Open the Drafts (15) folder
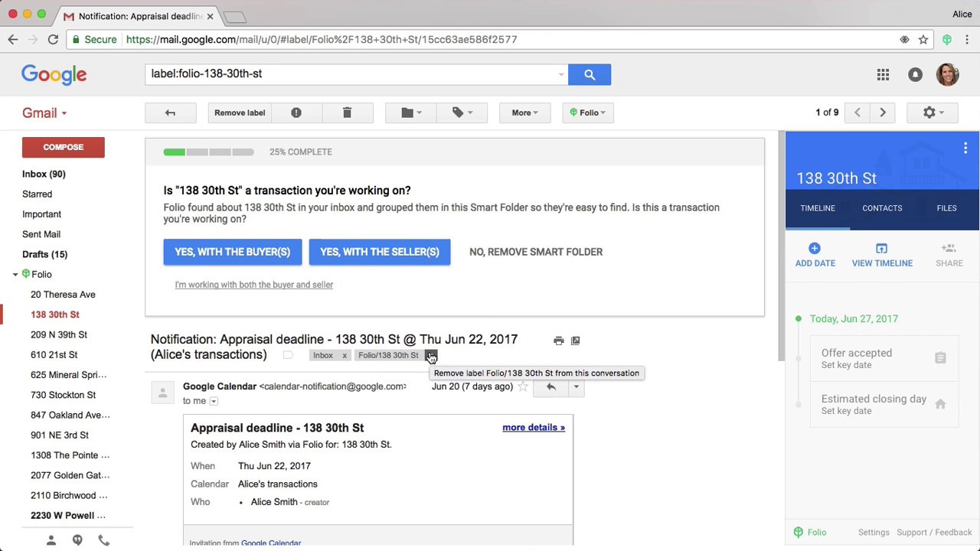 pos(44,254)
